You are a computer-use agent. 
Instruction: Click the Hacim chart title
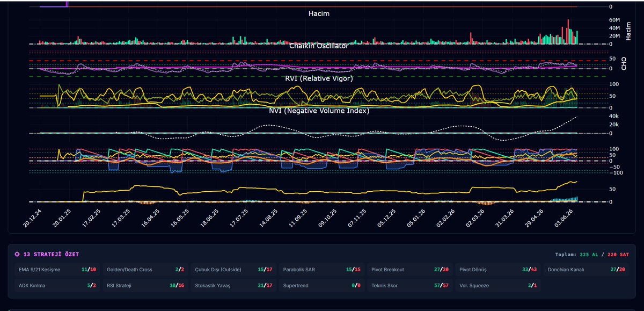[319, 13]
